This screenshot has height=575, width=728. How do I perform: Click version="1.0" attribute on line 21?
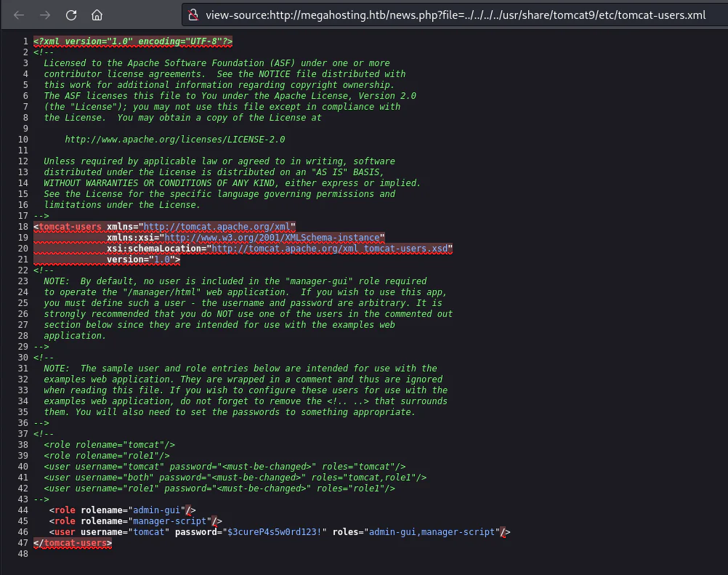[x=141, y=260]
